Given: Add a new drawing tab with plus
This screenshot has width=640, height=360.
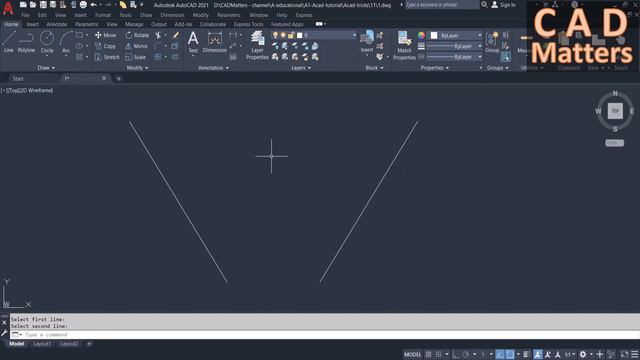Looking at the screenshot, I should (119, 78).
